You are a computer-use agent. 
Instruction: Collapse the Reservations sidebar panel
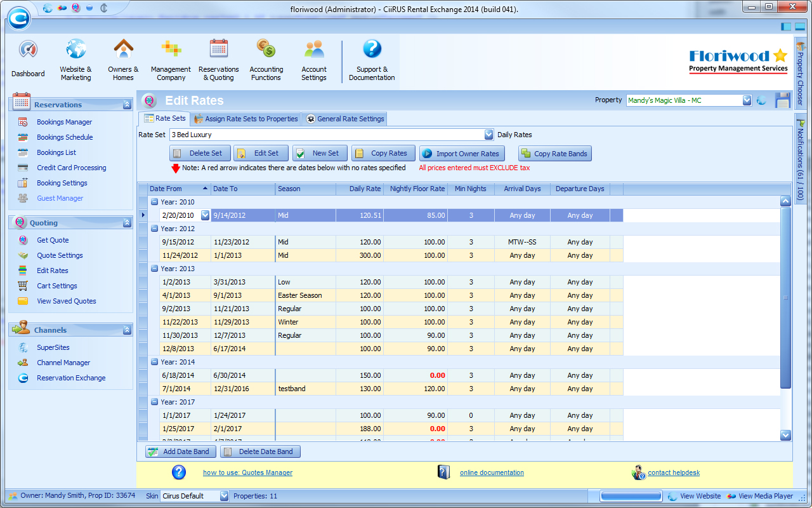click(127, 105)
